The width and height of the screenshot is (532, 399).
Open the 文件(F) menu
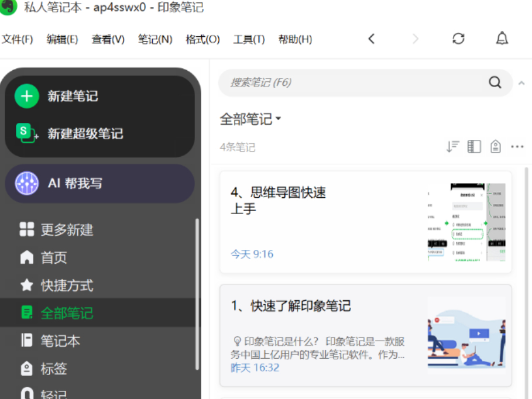(x=18, y=39)
